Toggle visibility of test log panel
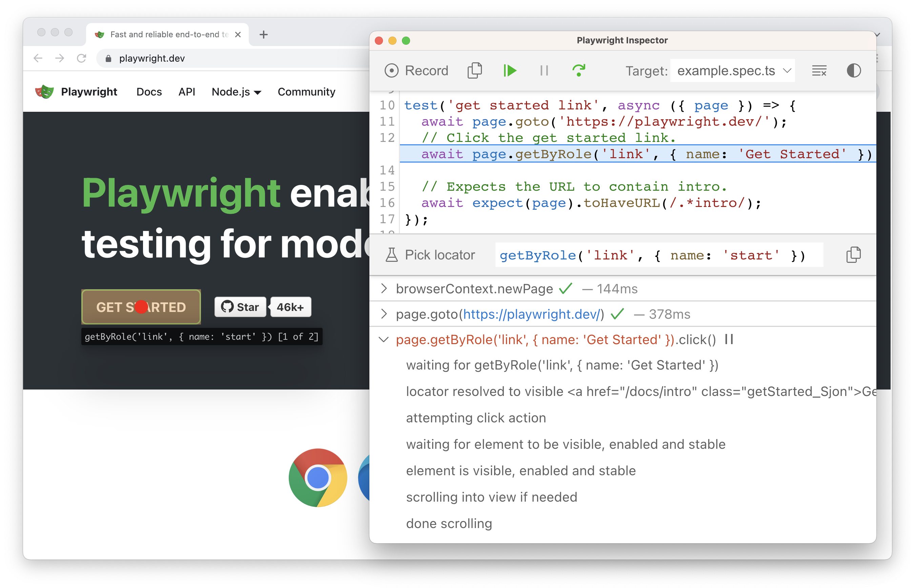Viewport: 915px width, 588px height. (x=819, y=70)
